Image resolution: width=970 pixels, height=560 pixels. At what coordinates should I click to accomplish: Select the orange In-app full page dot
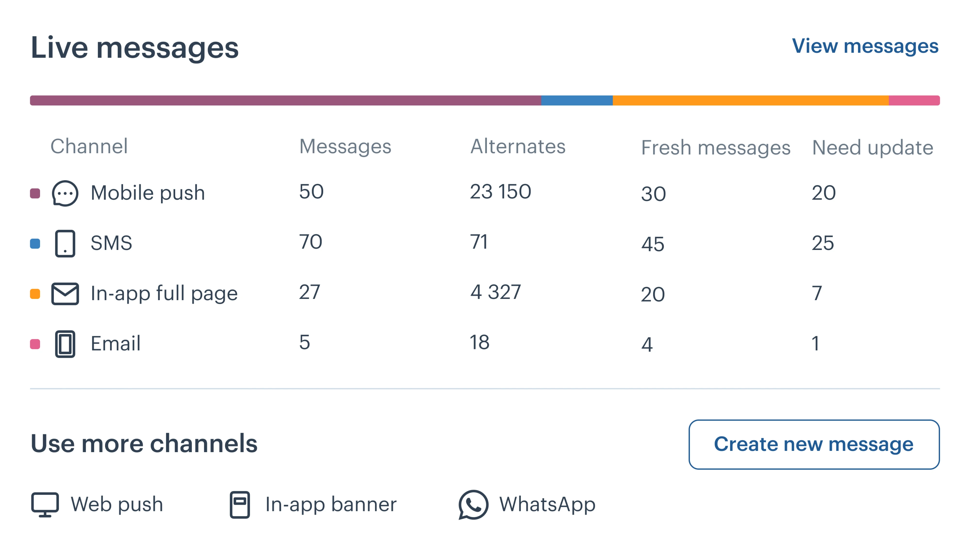[35, 294]
